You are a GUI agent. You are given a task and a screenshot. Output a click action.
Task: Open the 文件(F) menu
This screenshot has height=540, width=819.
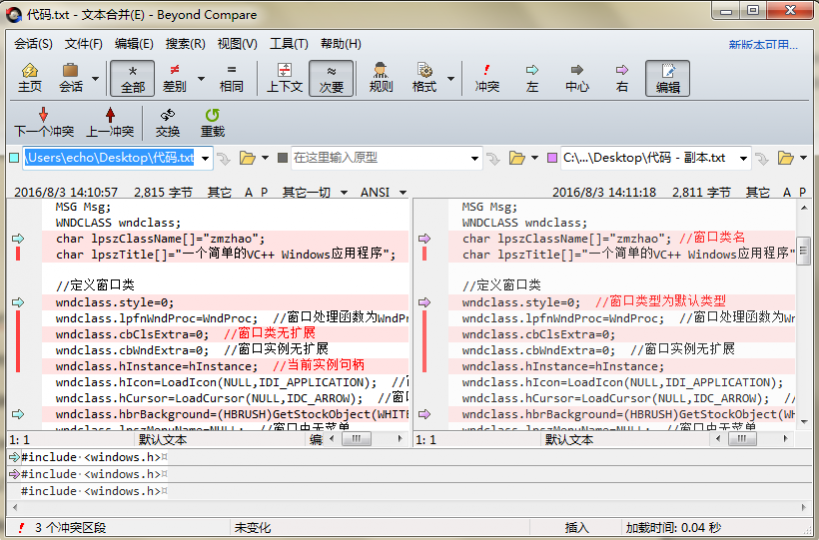click(x=84, y=44)
